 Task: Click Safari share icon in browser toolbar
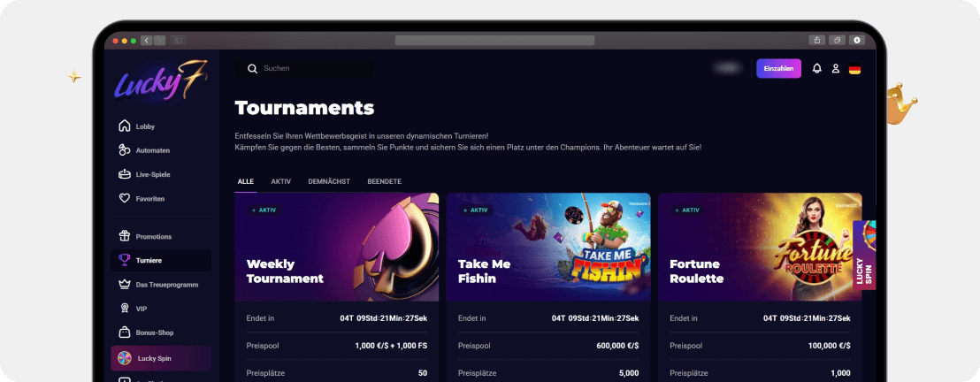coord(815,41)
